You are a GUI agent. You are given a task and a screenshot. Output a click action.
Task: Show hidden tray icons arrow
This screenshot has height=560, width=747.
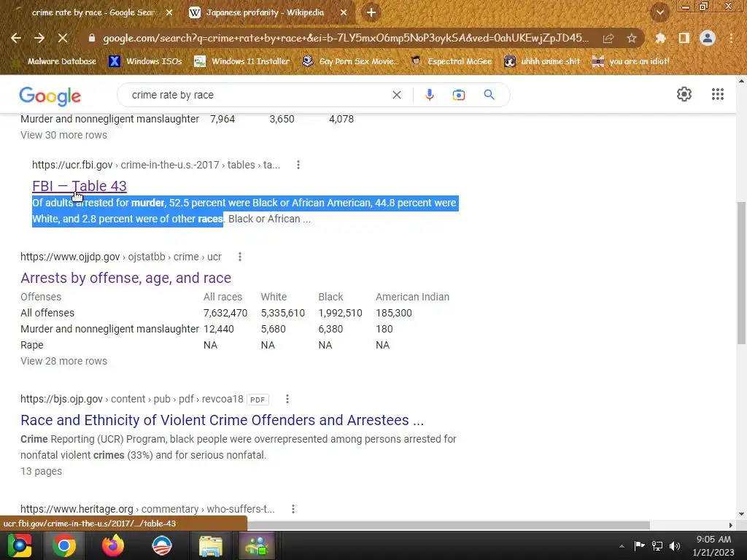[x=622, y=546]
